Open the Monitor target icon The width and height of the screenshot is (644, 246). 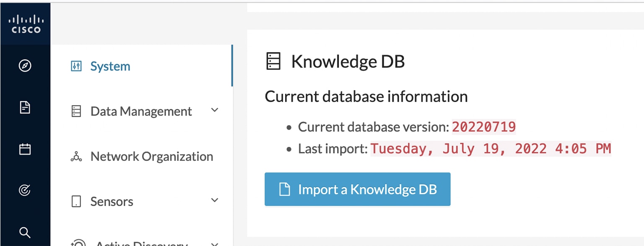click(25, 191)
